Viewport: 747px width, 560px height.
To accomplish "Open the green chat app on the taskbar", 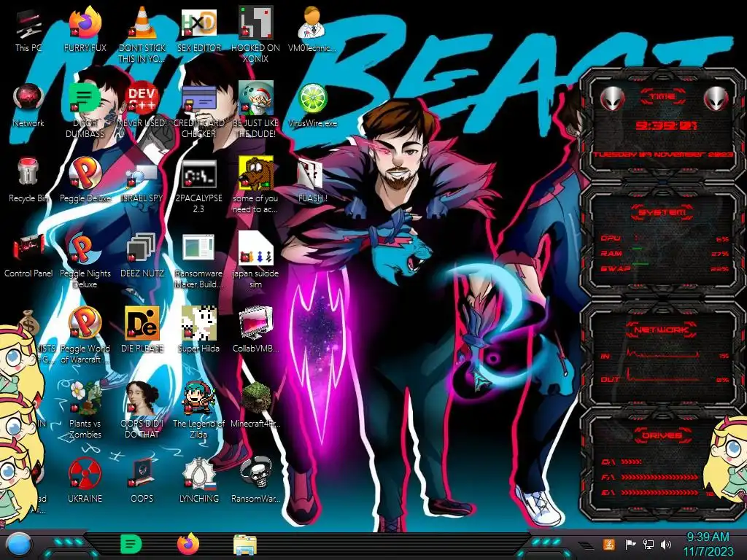I will click(131, 544).
